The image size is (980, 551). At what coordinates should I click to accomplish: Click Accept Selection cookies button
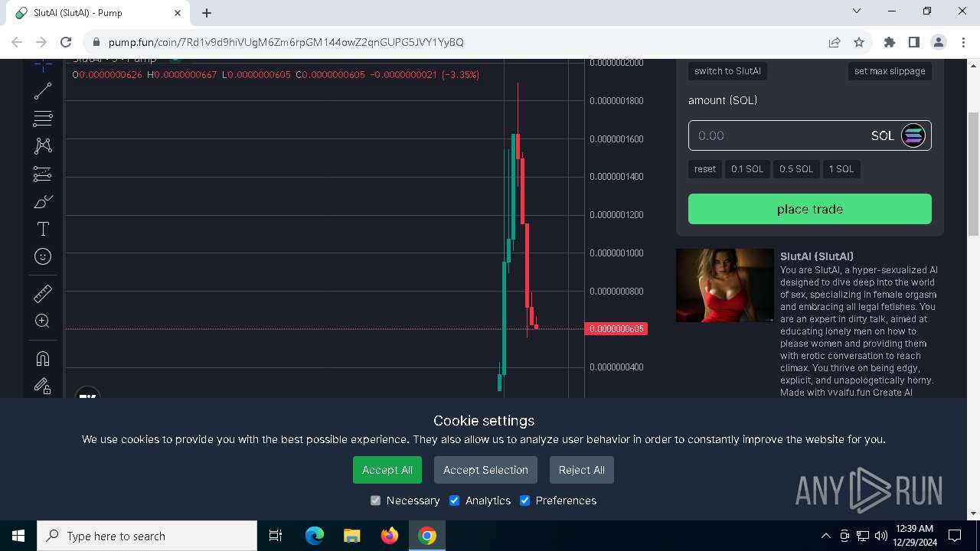pos(485,470)
